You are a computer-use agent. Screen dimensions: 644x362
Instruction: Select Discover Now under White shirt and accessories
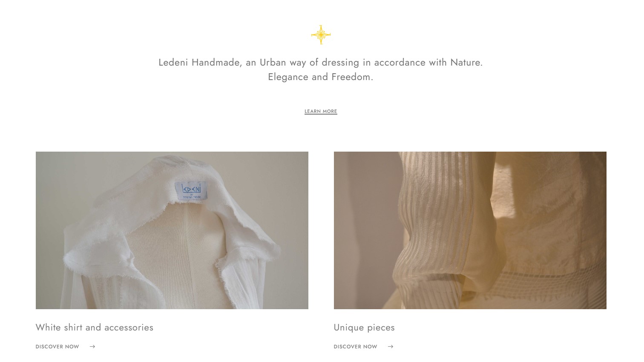(57, 347)
